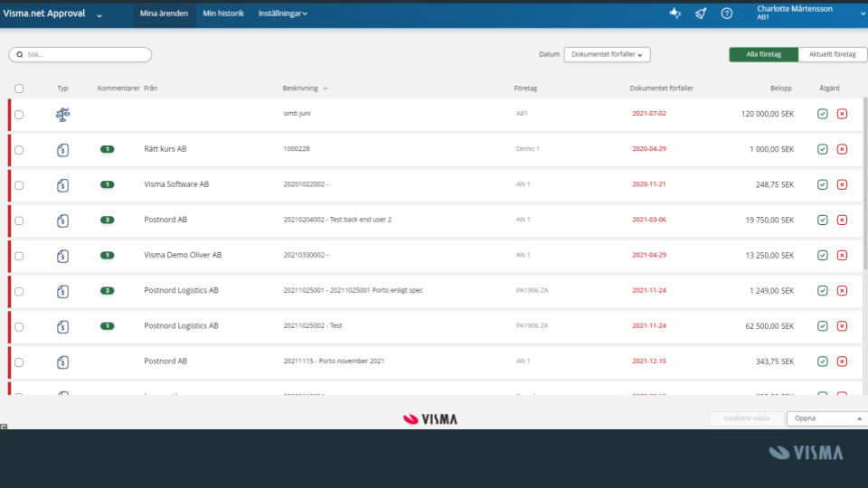Approve the Rätt kurs AB invoice
Screen dimensions: 868x488
pyautogui.click(x=823, y=149)
